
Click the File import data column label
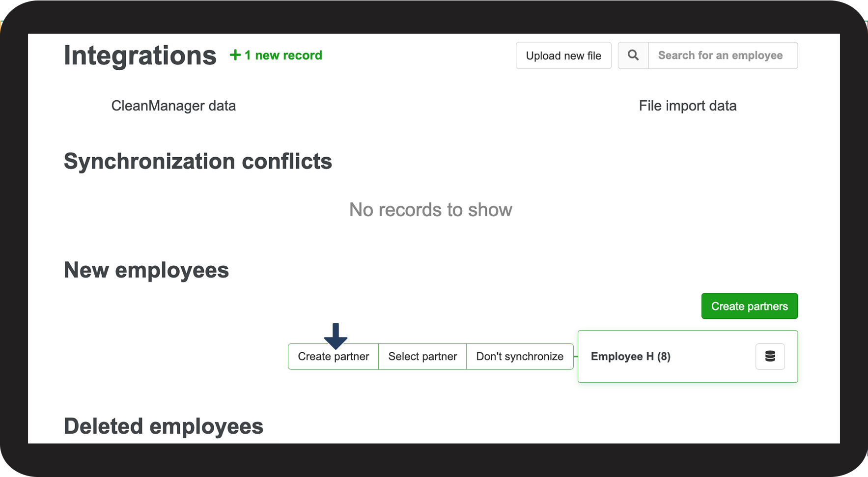coord(687,106)
